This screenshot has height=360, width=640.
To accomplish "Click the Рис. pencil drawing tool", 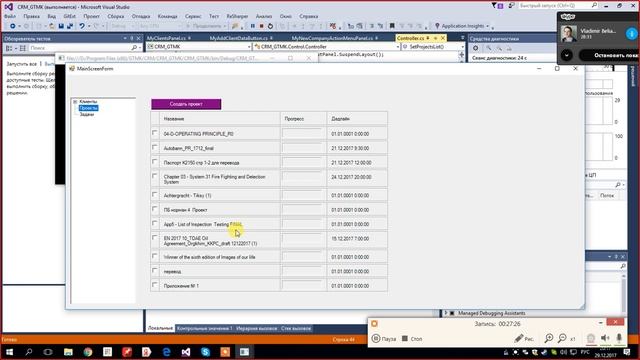I will (x=524, y=338).
